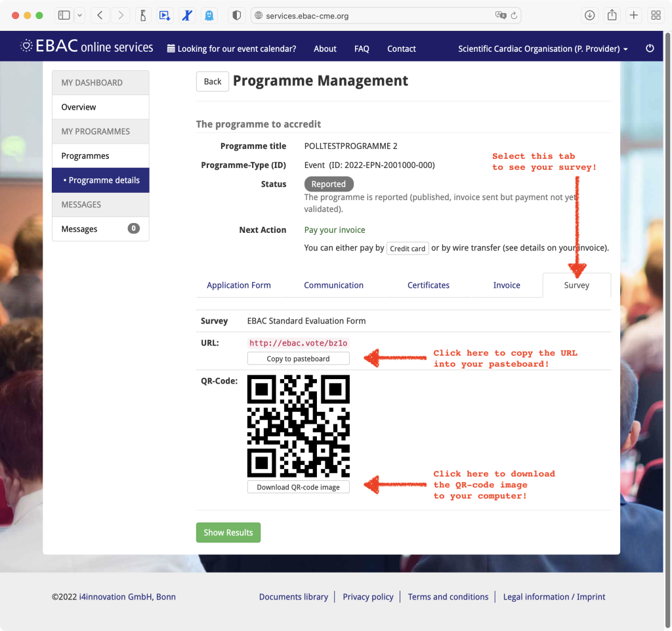The width and height of the screenshot is (672, 631).
Task: Click the Pay your invoice link
Action: click(x=335, y=230)
